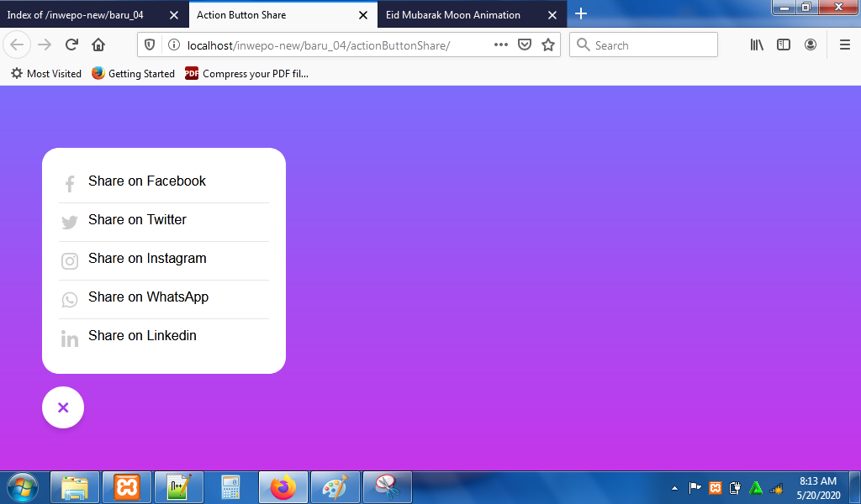Image resolution: width=861 pixels, height=504 pixels.
Task: Open Notepad++ taskbar icon
Action: click(x=179, y=487)
